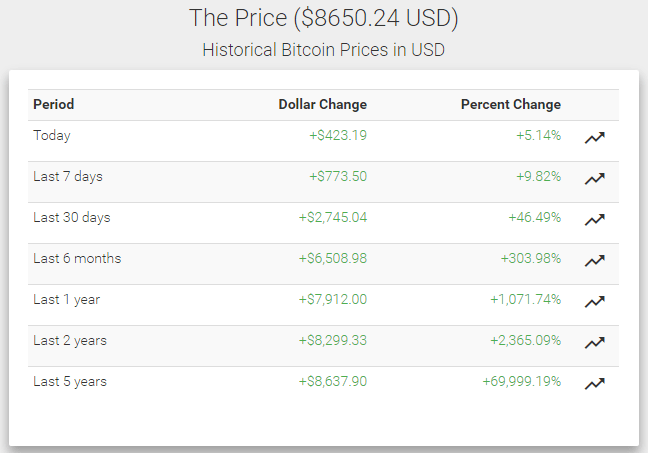The width and height of the screenshot is (648, 453).
Task: Select the +69,999.19% percent change value
Action: [x=522, y=381]
